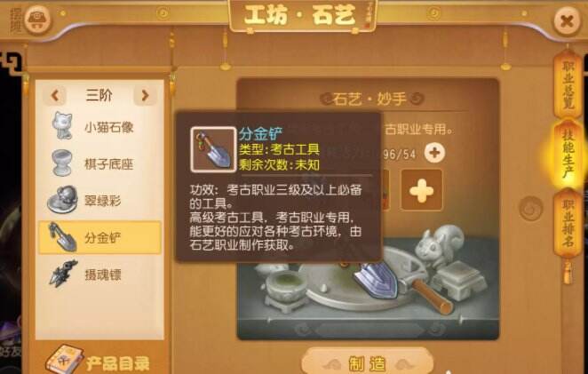This screenshot has width=588, height=374.
Task: Click the large plus material slot
Action: (x=422, y=190)
